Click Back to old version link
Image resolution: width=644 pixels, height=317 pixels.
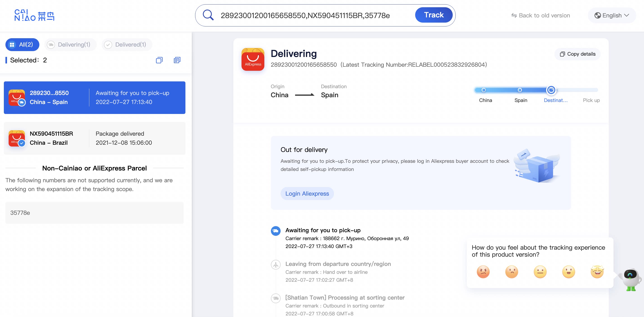coord(540,16)
